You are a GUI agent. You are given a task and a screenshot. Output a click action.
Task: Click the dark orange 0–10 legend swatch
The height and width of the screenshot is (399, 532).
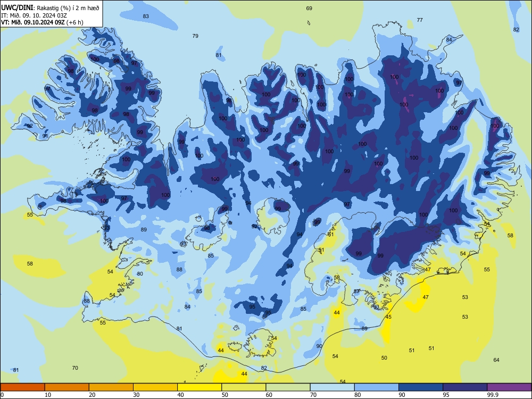(x=22, y=387)
